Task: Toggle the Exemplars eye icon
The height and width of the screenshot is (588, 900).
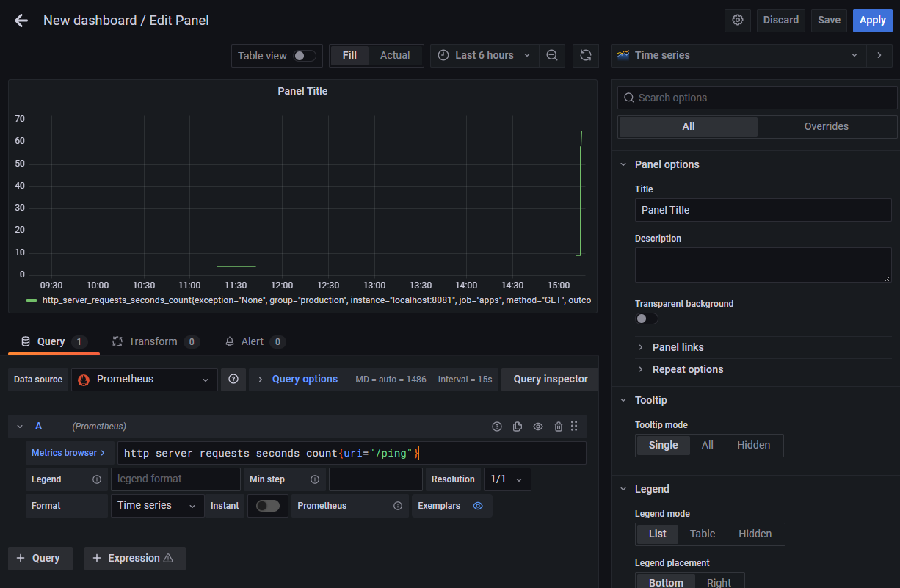Action: pyautogui.click(x=478, y=506)
